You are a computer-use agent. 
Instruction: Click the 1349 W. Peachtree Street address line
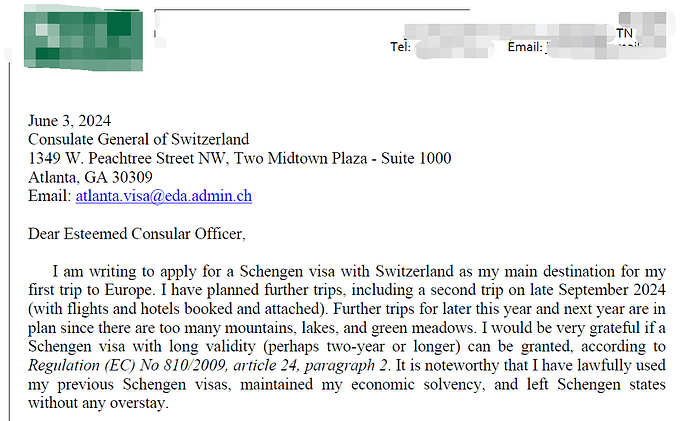pos(240,158)
